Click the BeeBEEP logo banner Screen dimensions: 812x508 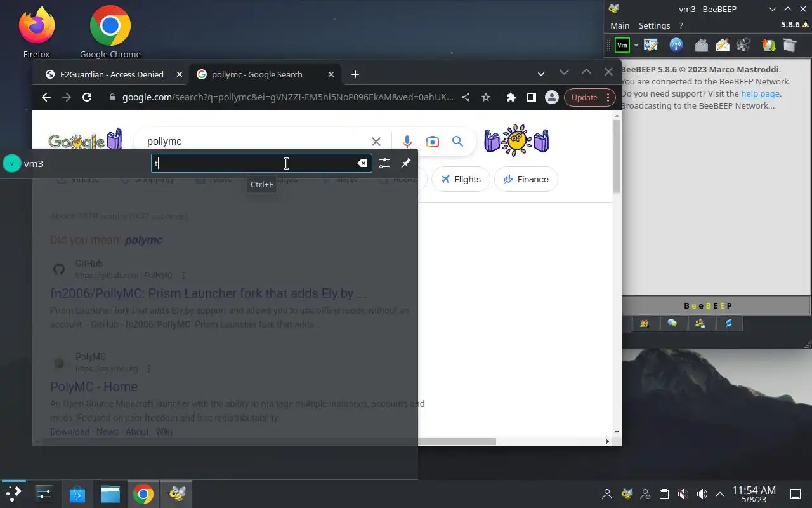click(x=708, y=305)
